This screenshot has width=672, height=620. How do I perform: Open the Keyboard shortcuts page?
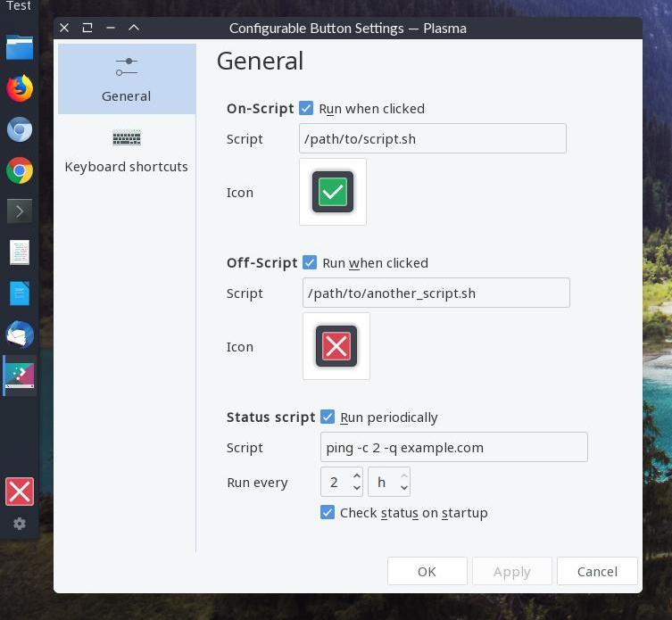click(127, 151)
